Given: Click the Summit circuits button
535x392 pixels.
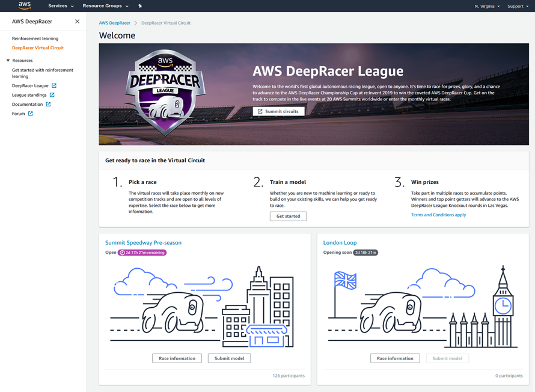Looking at the screenshot, I should pos(278,111).
